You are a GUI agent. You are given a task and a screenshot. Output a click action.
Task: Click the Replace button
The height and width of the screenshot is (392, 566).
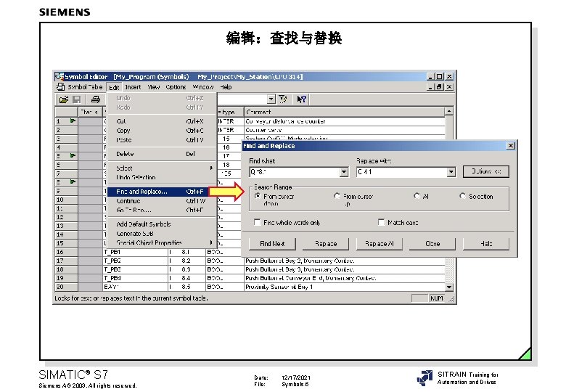coord(326,244)
